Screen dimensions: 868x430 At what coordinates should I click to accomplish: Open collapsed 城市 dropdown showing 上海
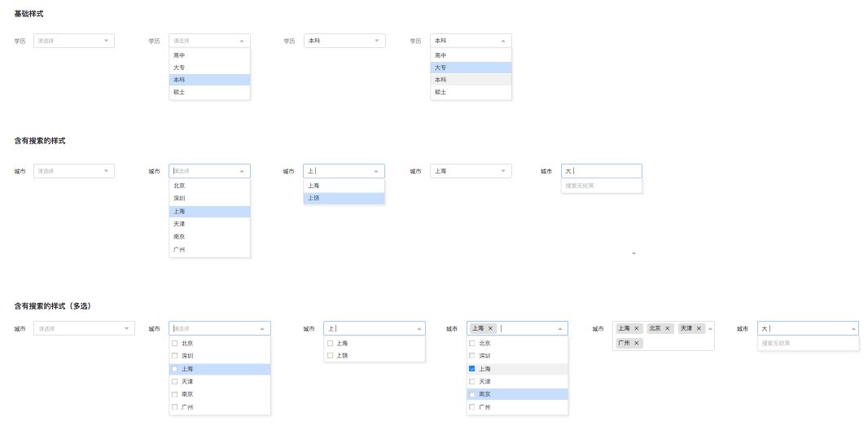coord(471,171)
